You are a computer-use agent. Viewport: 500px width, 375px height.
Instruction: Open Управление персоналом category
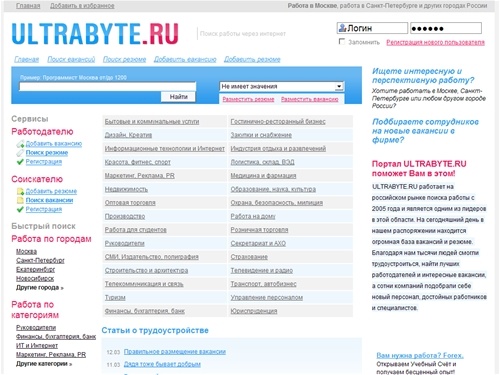pos(267,298)
